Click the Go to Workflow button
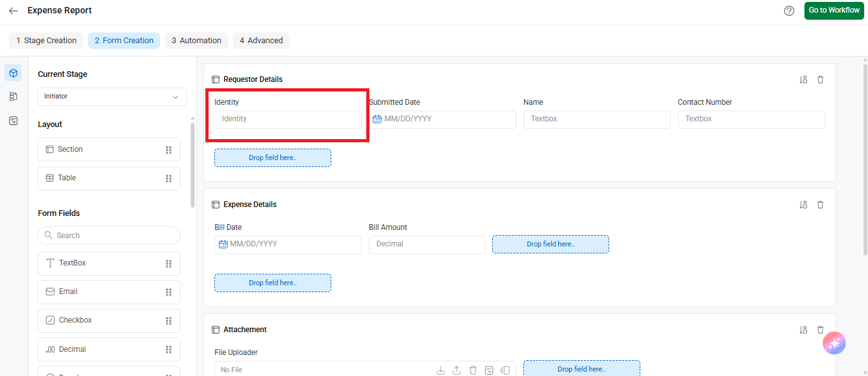Viewport: 868px width, 376px height. (x=834, y=11)
